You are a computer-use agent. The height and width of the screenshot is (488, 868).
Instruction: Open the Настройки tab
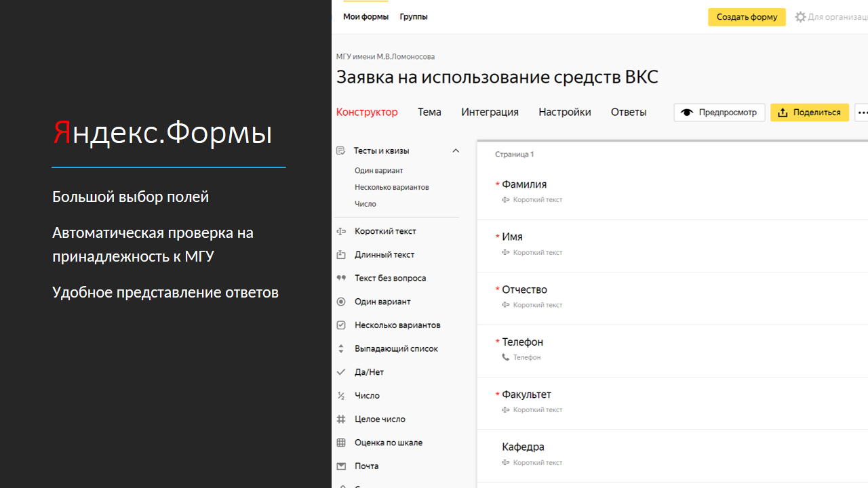565,113
